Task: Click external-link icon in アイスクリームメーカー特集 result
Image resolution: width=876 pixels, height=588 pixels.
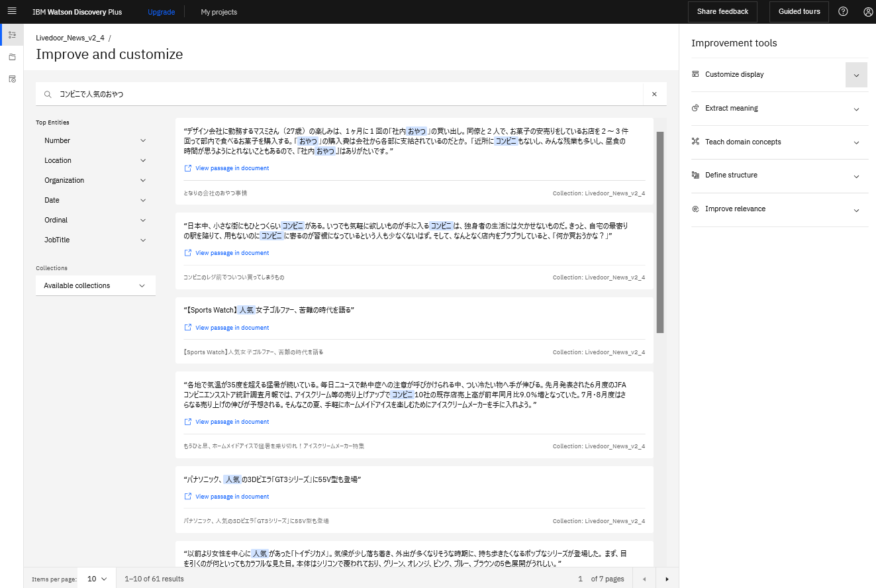Action: (188, 422)
